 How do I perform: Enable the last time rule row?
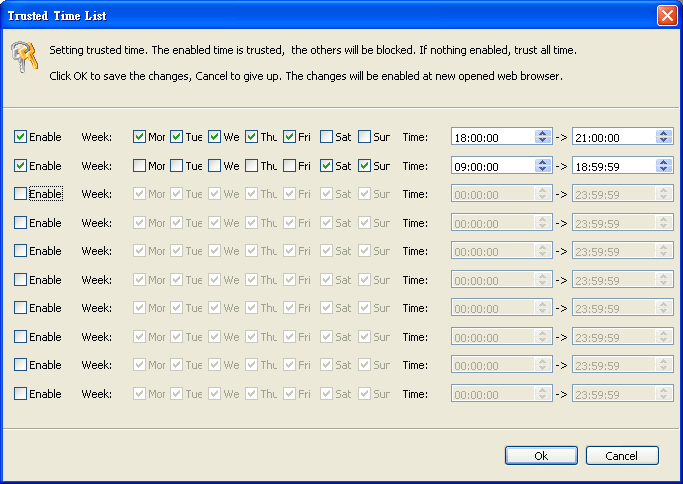click(21, 394)
